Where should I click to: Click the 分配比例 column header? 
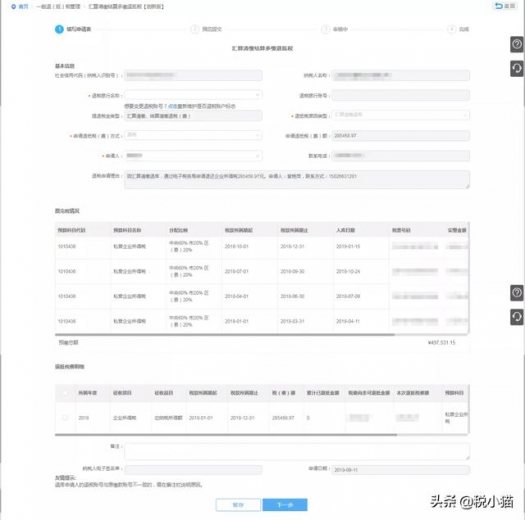[178, 230]
